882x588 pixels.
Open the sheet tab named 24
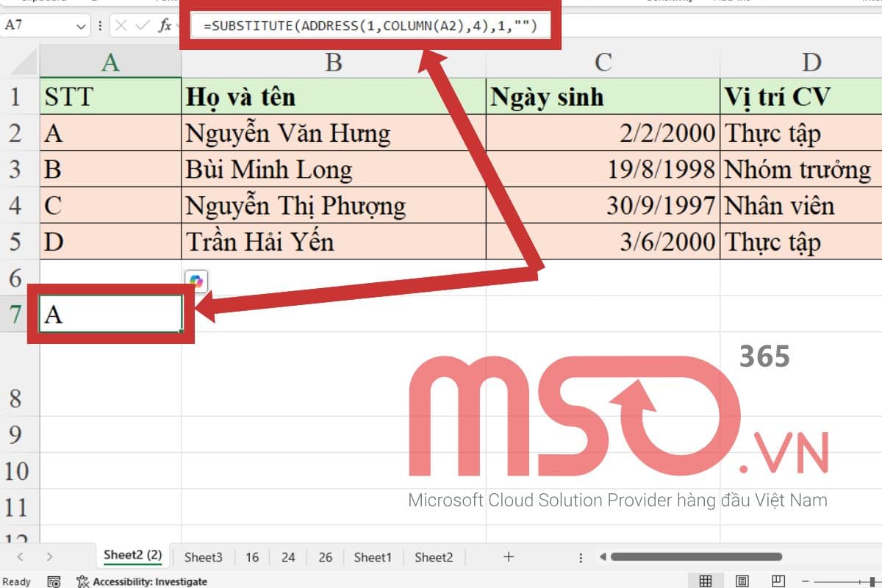point(288,557)
